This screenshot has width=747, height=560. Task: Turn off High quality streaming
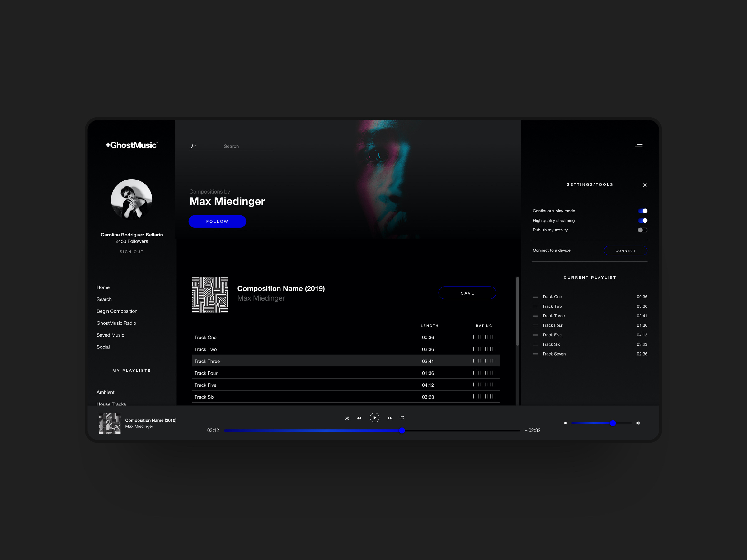coord(642,220)
